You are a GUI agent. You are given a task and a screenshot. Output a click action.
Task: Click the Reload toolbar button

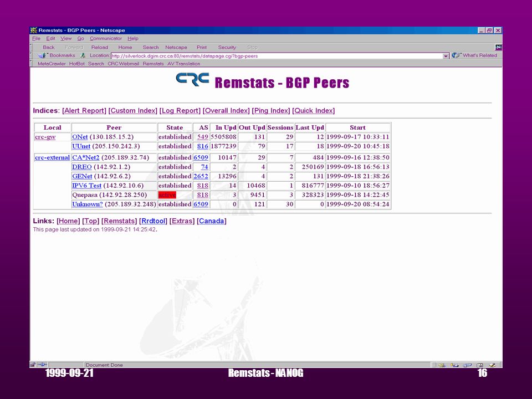click(x=99, y=47)
